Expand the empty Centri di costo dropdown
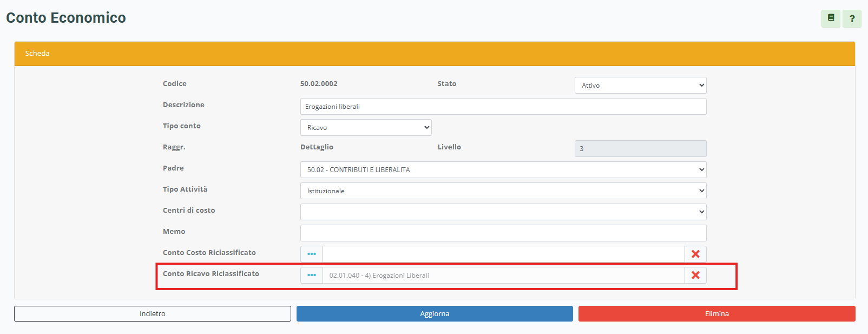 coord(503,212)
